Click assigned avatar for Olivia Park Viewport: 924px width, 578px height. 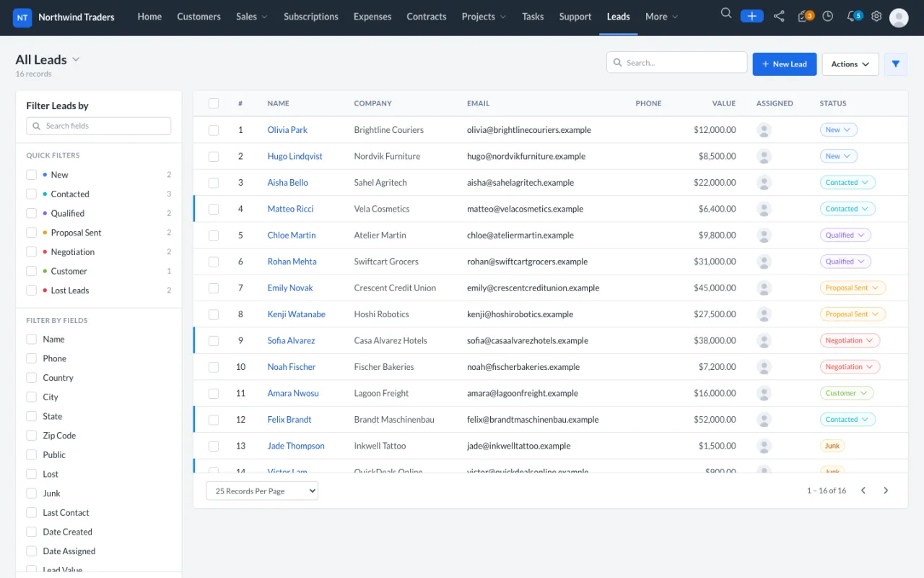[764, 130]
